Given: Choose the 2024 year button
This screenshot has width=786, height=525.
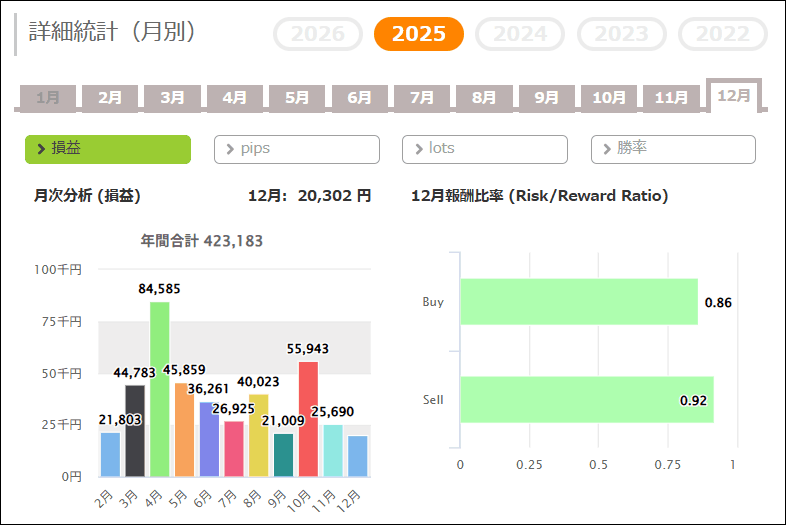Looking at the screenshot, I should coord(520,34).
